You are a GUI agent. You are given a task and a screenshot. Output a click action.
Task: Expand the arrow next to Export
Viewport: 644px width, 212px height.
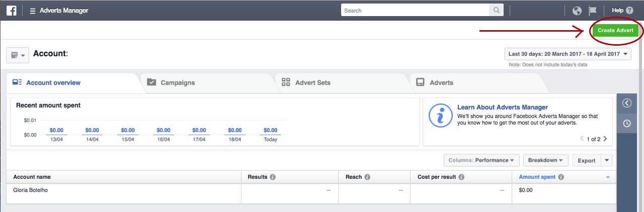tap(607, 160)
